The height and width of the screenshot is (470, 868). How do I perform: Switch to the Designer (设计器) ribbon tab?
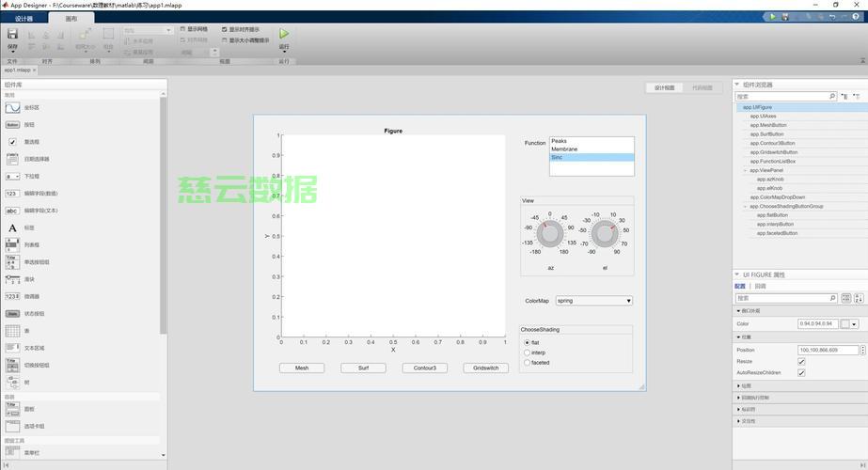[x=24, y=18]
